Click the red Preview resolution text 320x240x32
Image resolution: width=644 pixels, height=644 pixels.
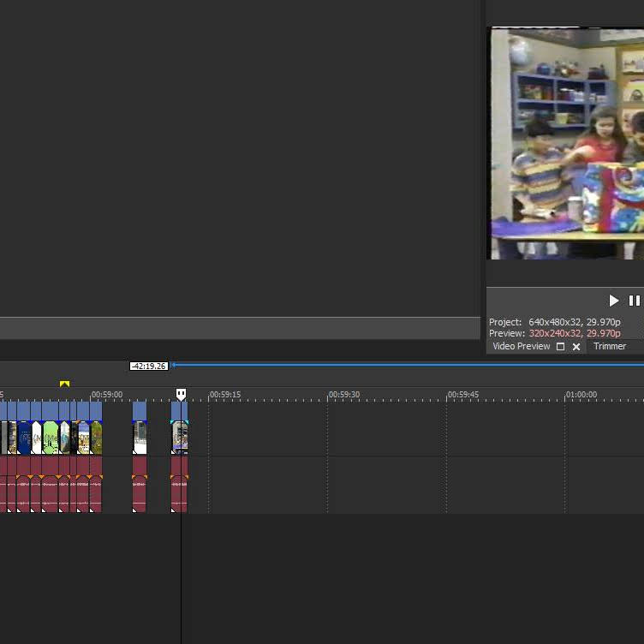click(556, 333)
